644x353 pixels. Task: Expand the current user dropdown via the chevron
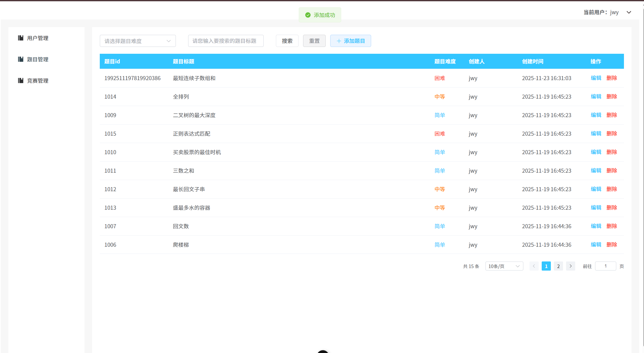[x=629, y=12]
